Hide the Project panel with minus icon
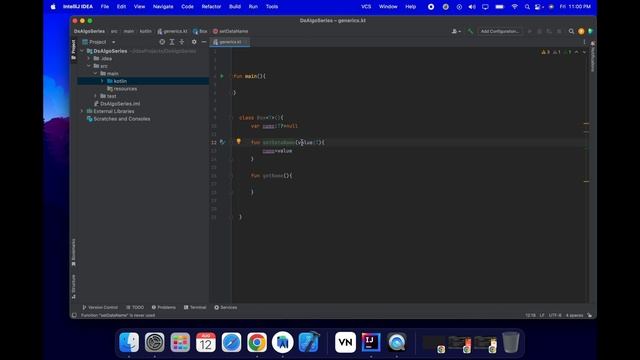Image resolution: width=640 pixels, height=360 pixels. click(x=204, y=42)
